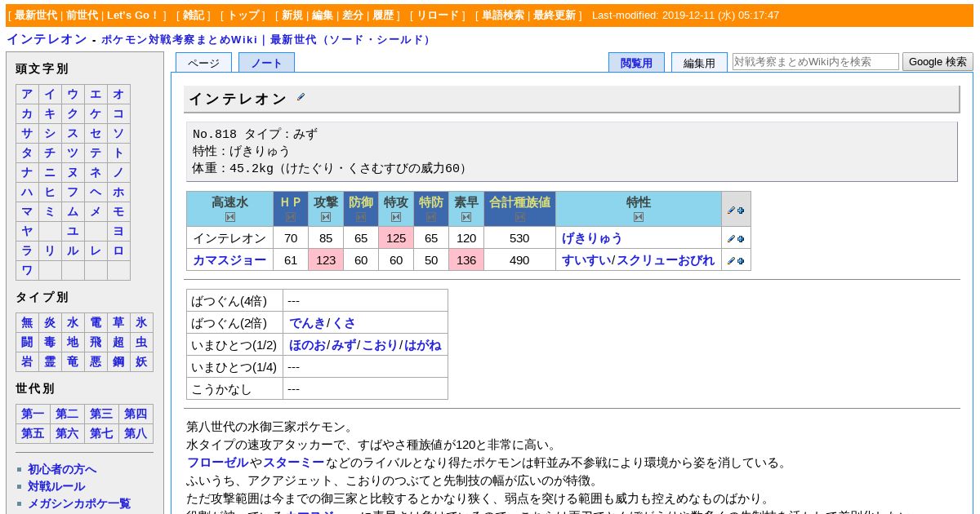Click plus add icon in table header row

pyautogui.click(x=741, y=210)
